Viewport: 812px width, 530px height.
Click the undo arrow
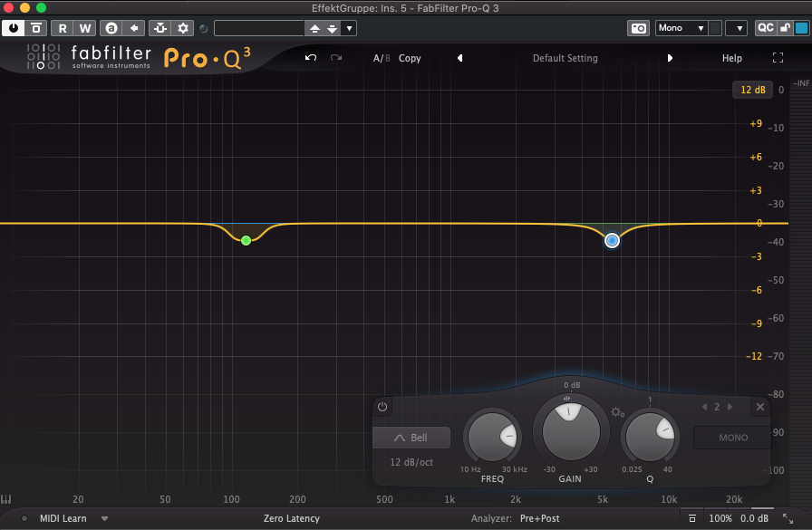[311, 57]
